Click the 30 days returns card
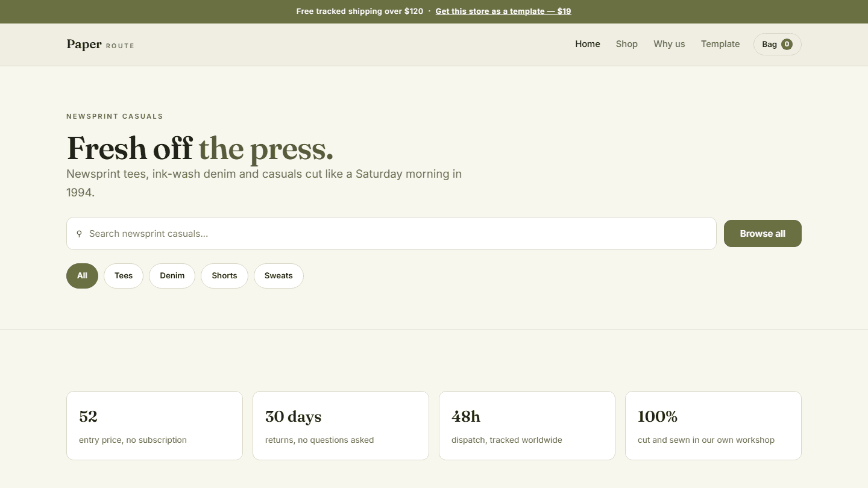This screenshot has height=488, width=868. (x=341, y=425)
